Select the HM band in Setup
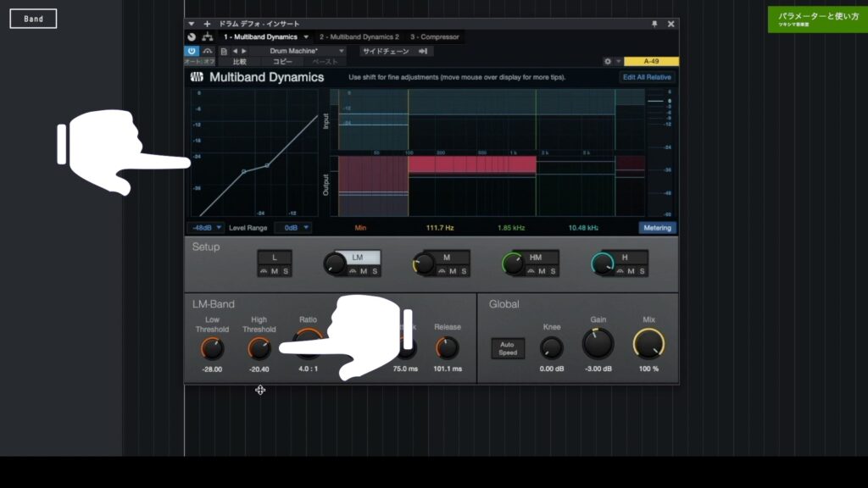Viewport: 868px width, 488px height. click(x=536, y=258)
